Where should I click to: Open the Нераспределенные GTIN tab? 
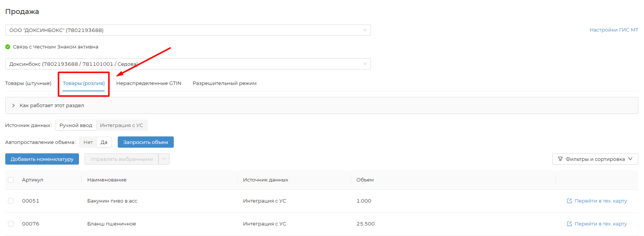149,83
